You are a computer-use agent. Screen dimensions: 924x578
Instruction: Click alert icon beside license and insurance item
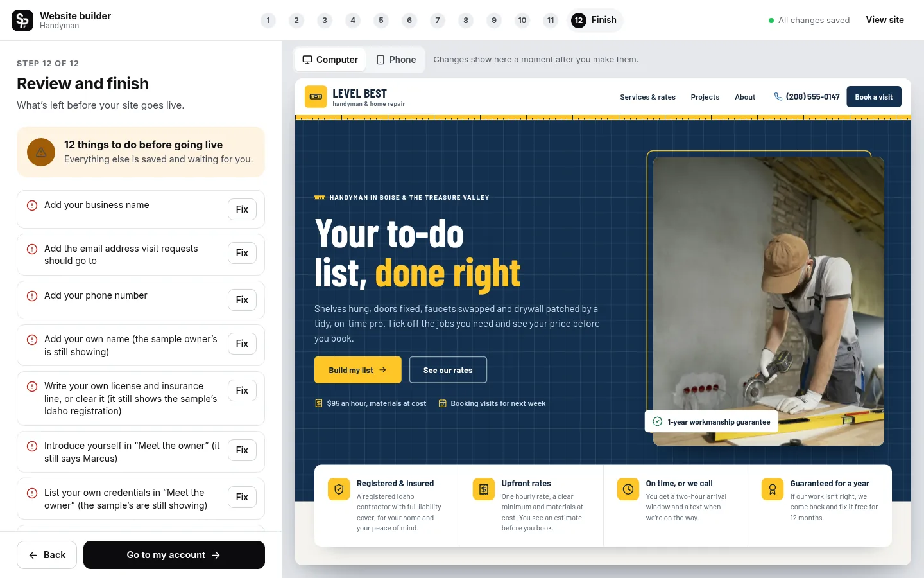click(32, 387)
